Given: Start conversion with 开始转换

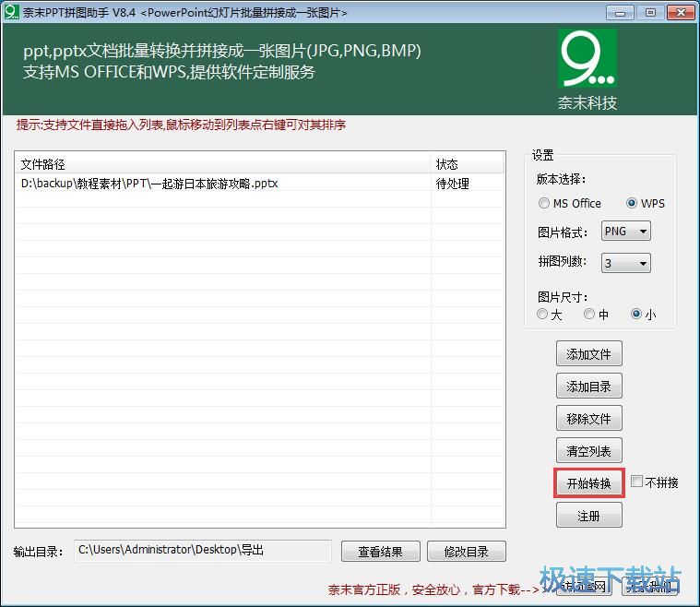Looking at the screenshot, I should (588, 482).
